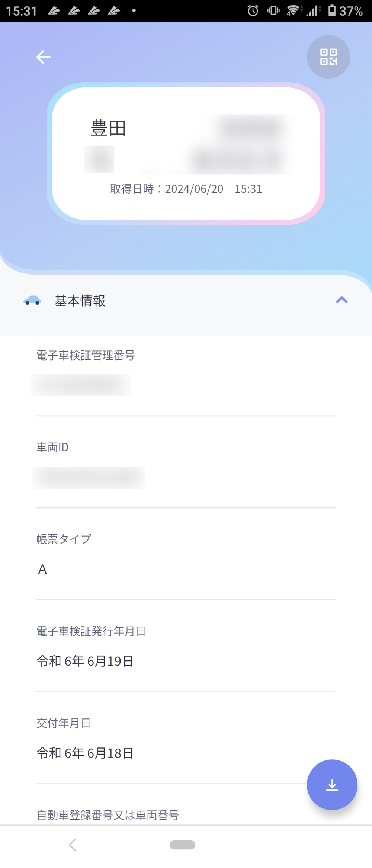Tap the 交付年月日 date value
Screen dimensions: 372x868
coord(85,753)
